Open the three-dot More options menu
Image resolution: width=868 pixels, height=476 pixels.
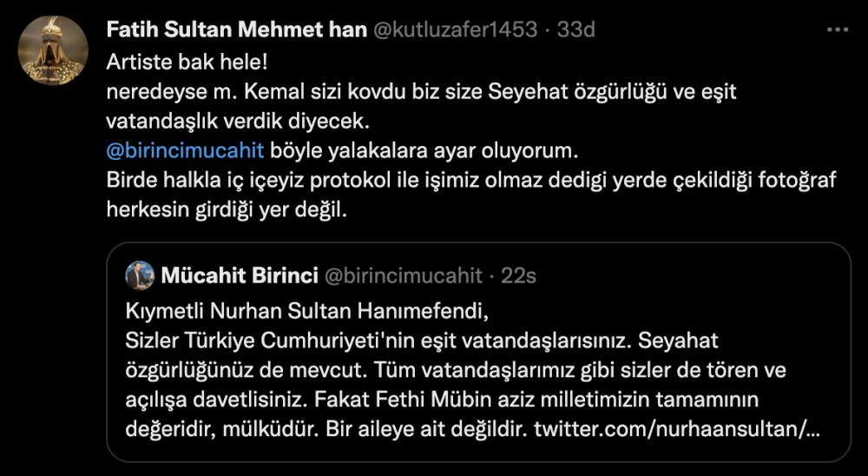point(836,30)
